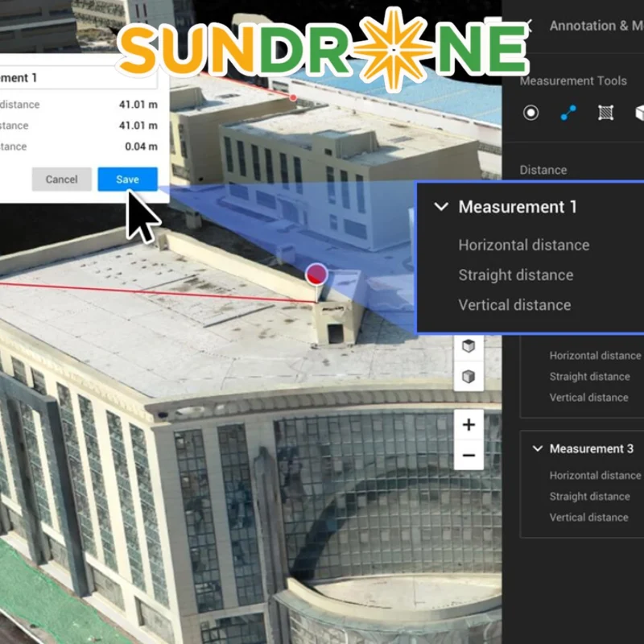This screenshot has width=644, height=644.
Task: Click the Measurement Tools heading
Action: point(573,81)
